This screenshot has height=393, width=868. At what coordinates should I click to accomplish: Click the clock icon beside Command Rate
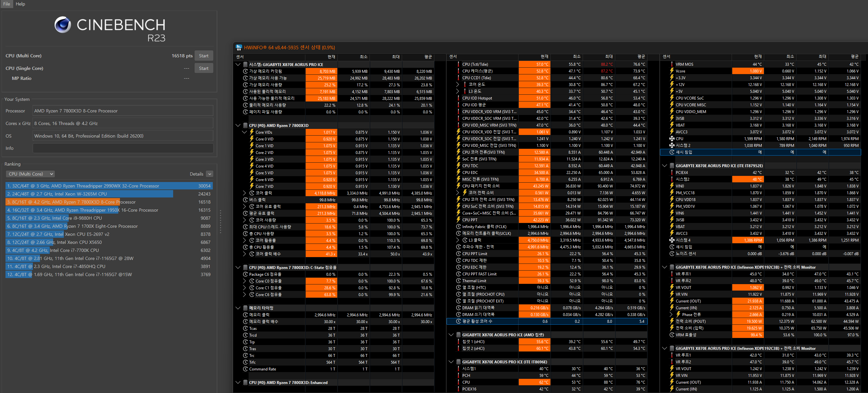click(245, 369)
